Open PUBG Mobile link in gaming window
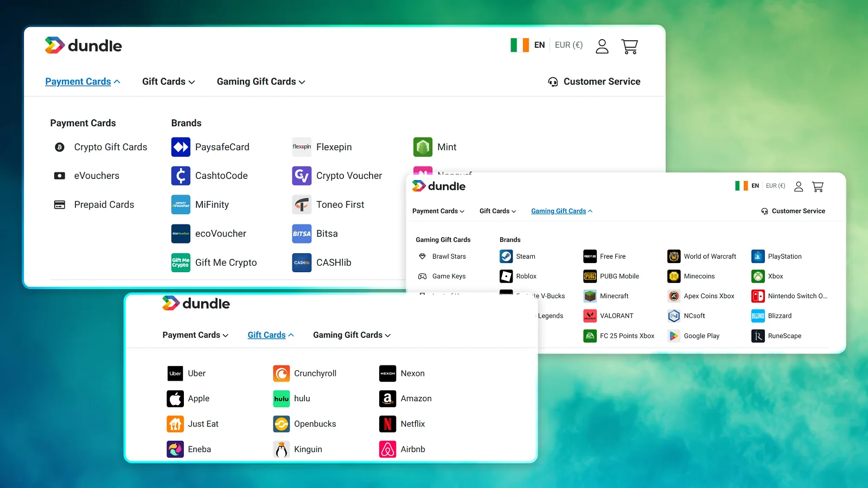Viewport: 868px width, 488px height. [x=611, y=276]
